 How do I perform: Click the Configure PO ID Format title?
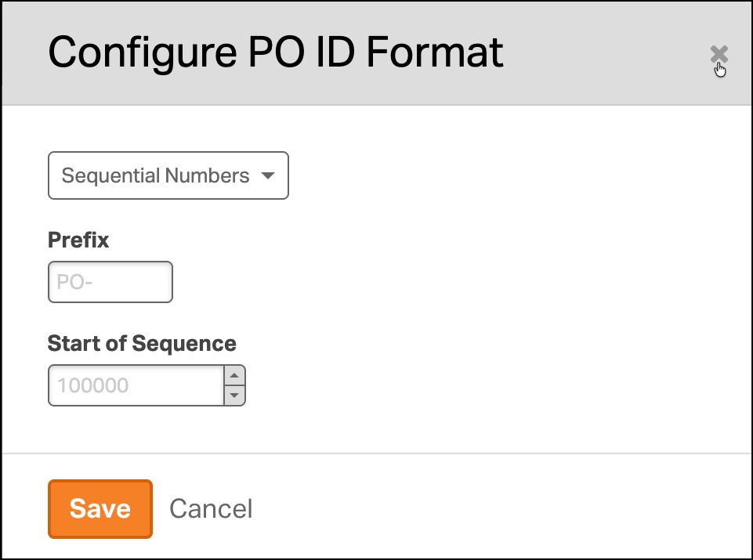tap(276, 52)
